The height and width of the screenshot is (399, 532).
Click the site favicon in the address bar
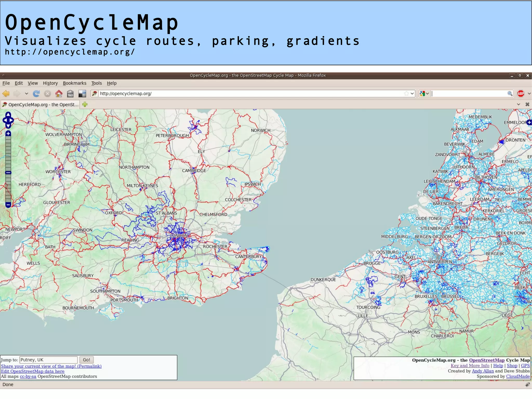click(95, 94)
